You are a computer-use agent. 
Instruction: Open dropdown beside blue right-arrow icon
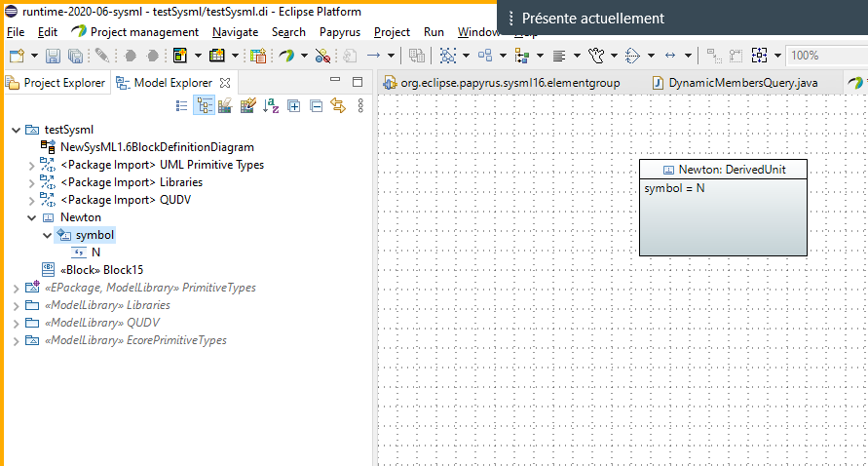point(391,56)
